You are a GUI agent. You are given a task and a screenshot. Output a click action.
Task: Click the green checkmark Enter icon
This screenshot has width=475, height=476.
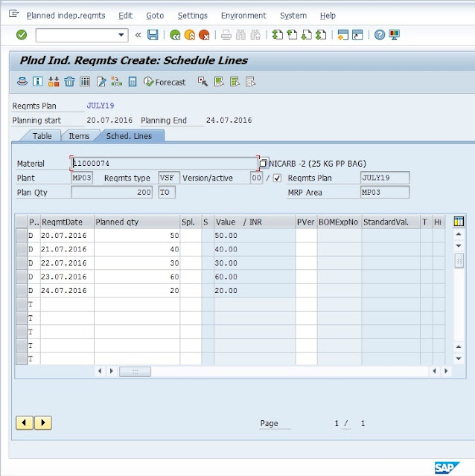tap(22, 35)
